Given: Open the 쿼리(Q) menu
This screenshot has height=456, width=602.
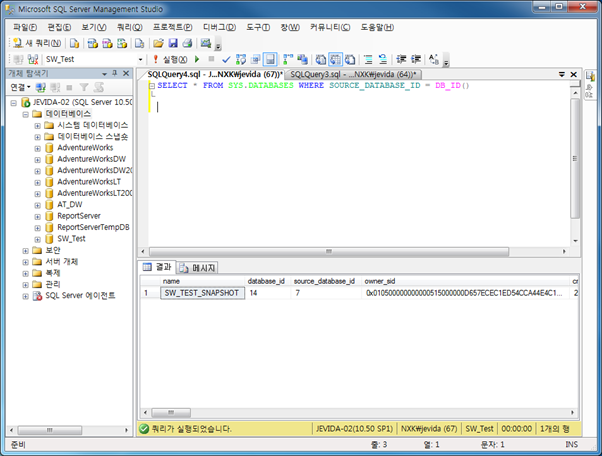Looking at the screenshot, I should click(130, 27).
